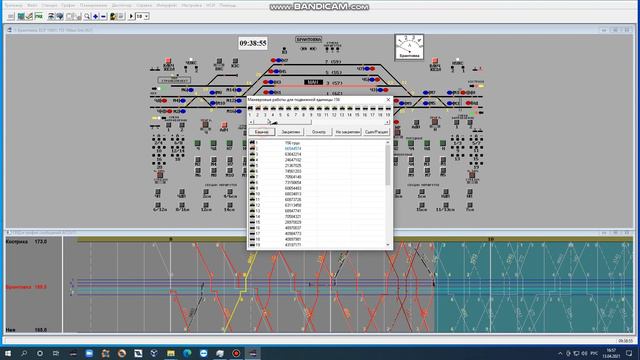Image resolution: width=640 pixels, height=360 pixels.
Task: Click the first wide button below the wagon scrollbar
Action: pos(261,132)
